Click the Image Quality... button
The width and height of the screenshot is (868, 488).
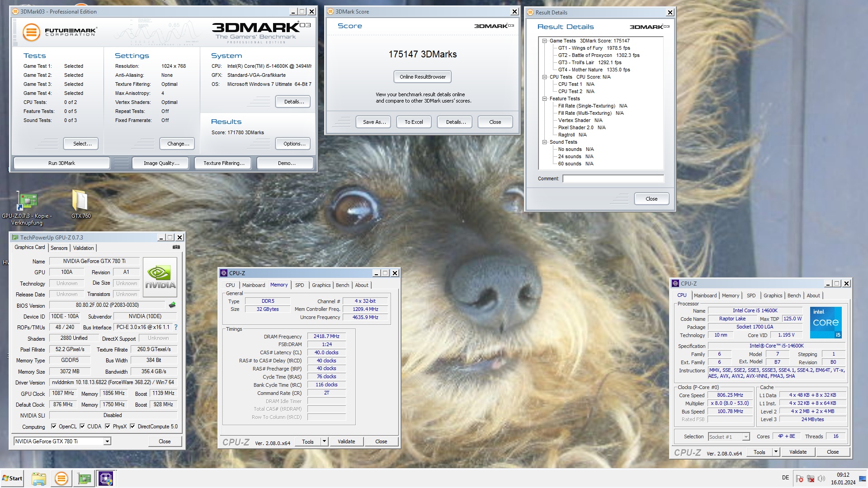point(161,163)
